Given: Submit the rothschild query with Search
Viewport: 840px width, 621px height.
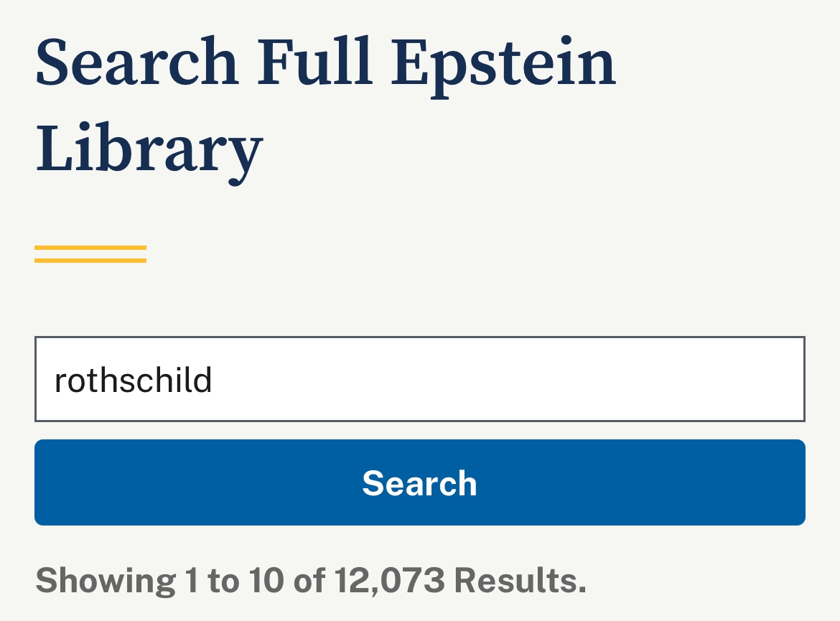Looking at the screenshot, I should (x=419, y=482).
